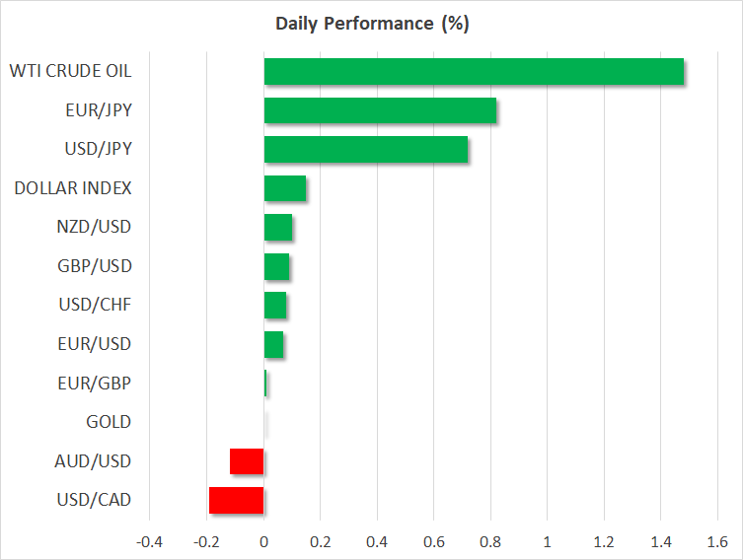Click the USD/JPY green bar
The image size is (743, 560).
coord(365,150)
